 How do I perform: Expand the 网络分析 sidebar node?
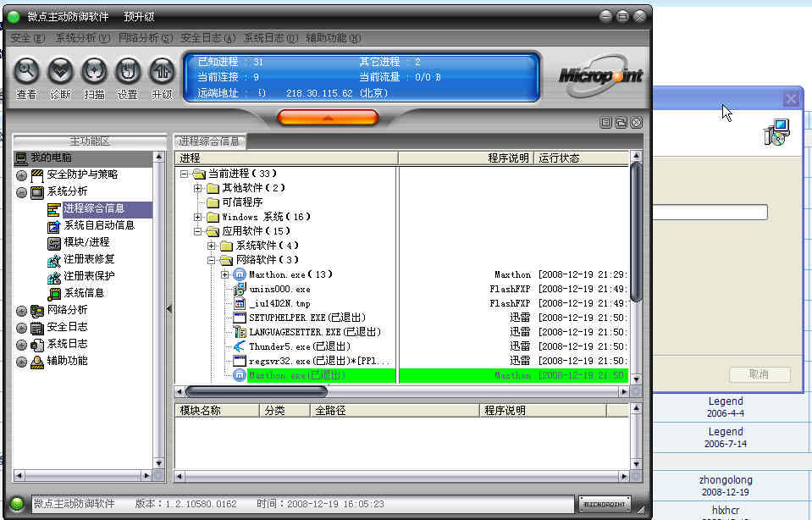pos(21,312)
